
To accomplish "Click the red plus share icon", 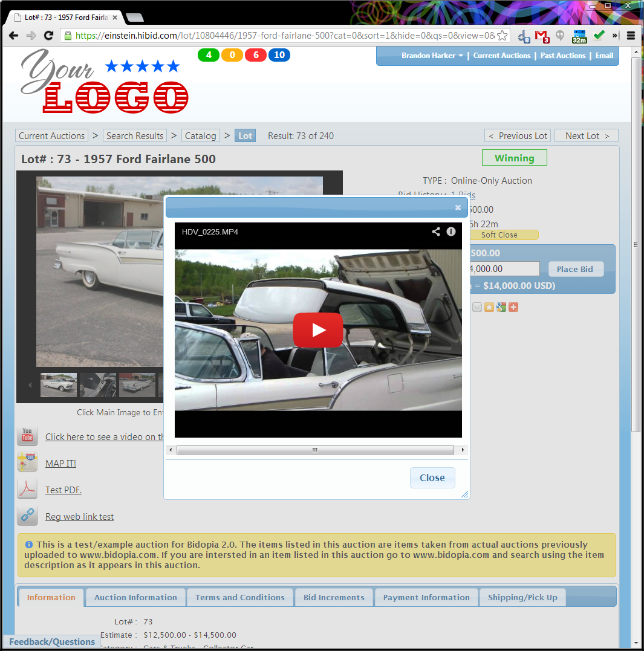I will point(513,307).
